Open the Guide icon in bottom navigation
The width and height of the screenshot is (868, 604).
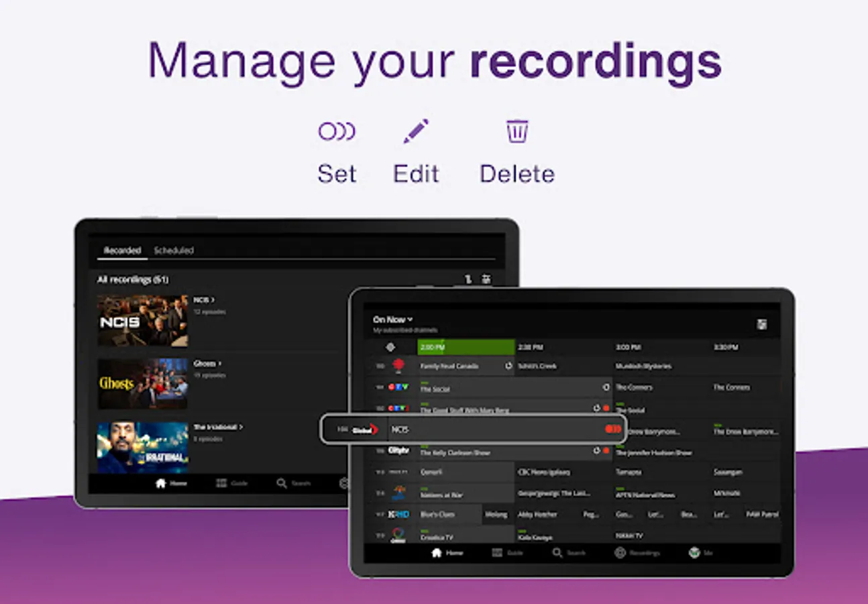coord(498,552)
